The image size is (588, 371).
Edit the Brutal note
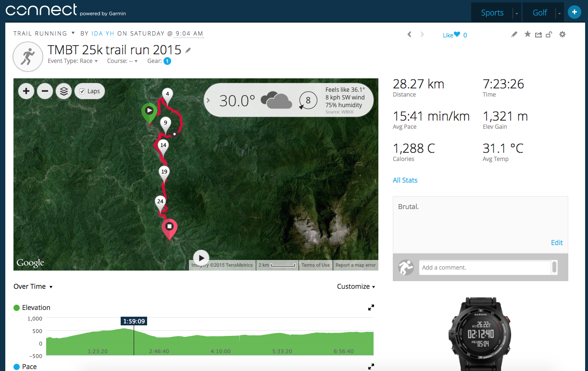pyautogui.click(x=557, y=243)
